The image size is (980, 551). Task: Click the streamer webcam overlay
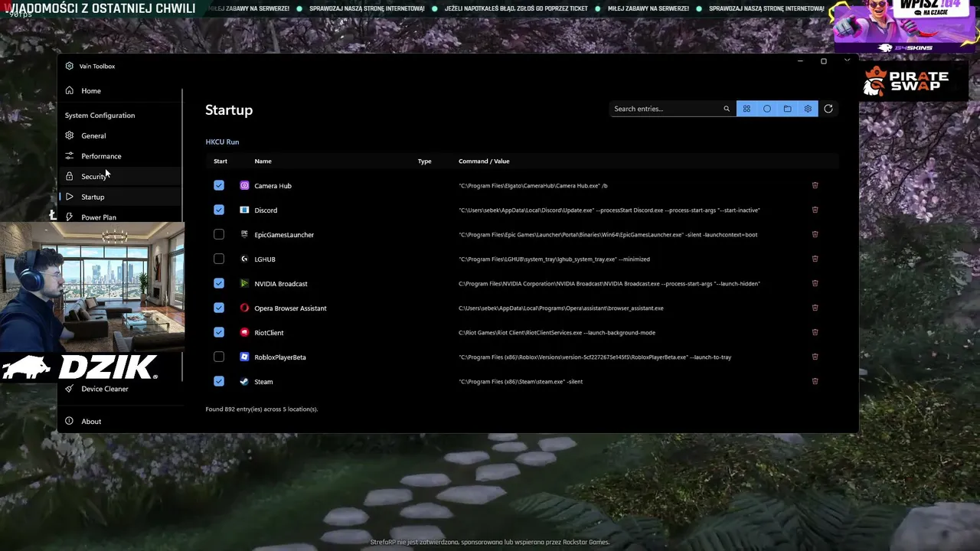tap(92, 287)
